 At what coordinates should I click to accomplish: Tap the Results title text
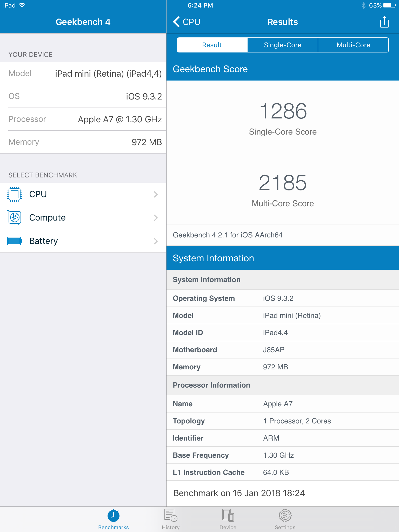coord(283,22)
